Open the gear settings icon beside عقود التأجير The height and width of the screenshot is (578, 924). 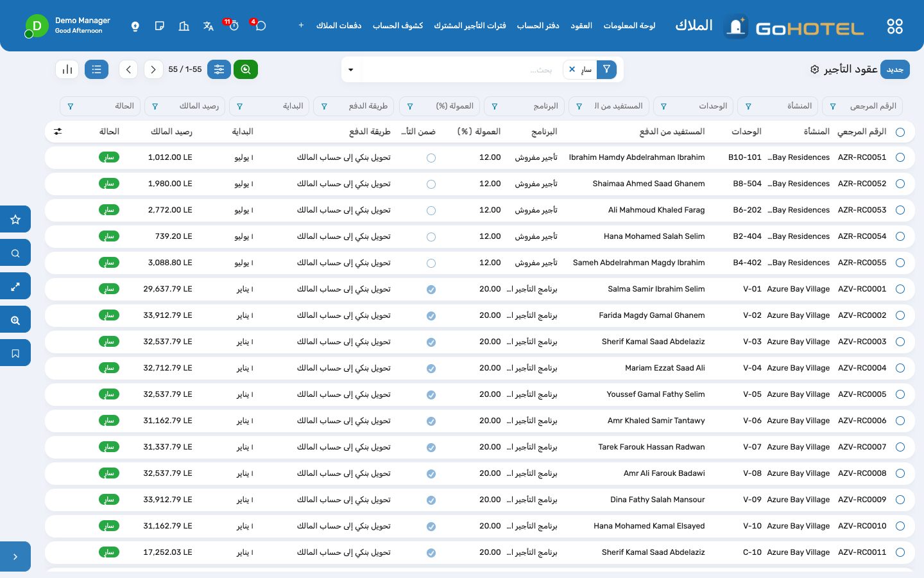pyautogui.click(x=814, y=69)
